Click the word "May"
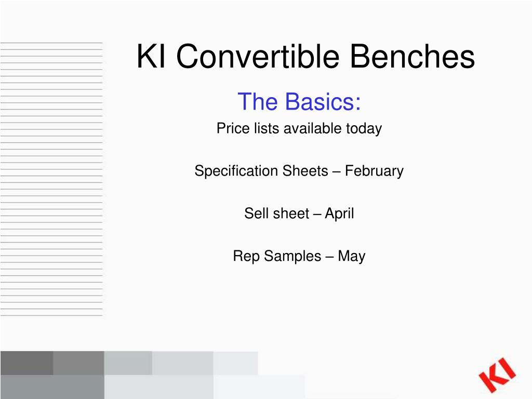 352,257
